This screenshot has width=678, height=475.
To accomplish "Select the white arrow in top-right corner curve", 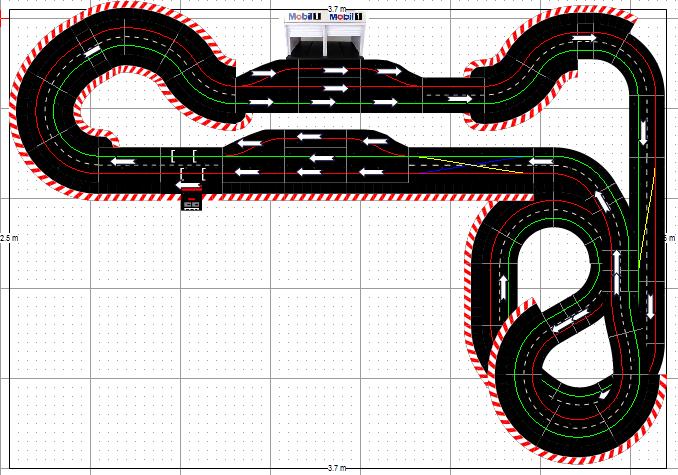I will (x=585, y=38).
